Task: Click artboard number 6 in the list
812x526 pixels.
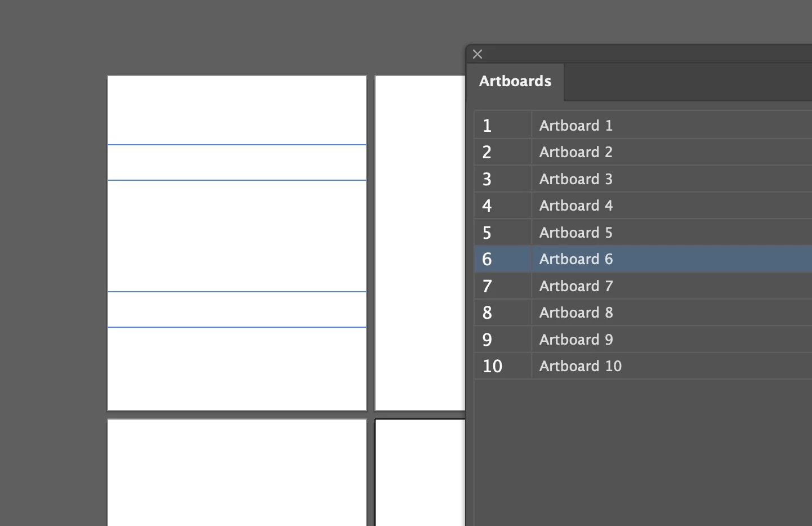Action: [x=487, y=259]
